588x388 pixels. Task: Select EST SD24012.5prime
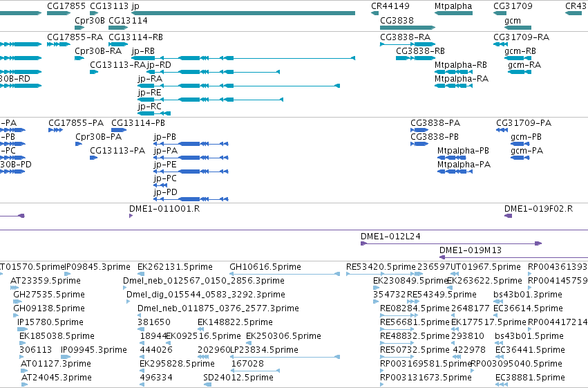tap(207, 385)
